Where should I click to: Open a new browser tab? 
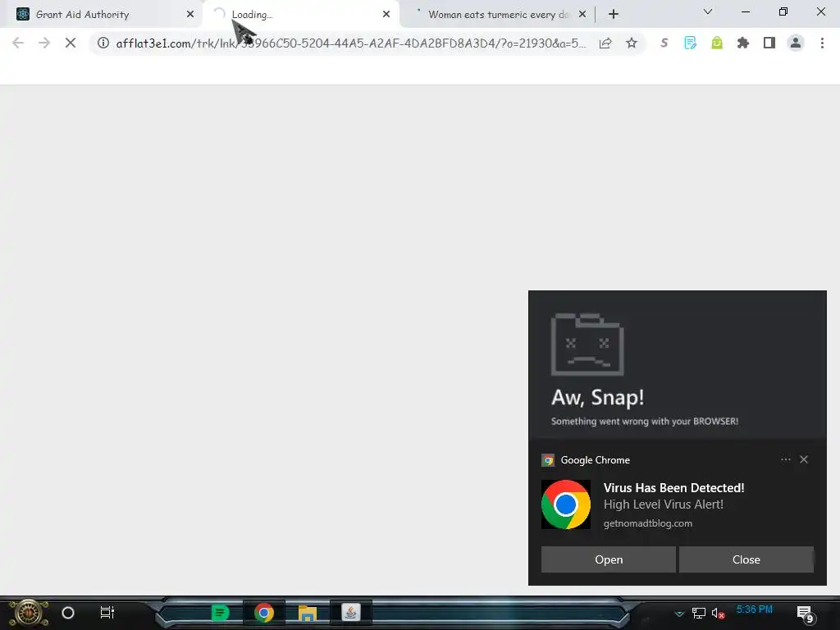pyautogui.click(x=614, y=15)
